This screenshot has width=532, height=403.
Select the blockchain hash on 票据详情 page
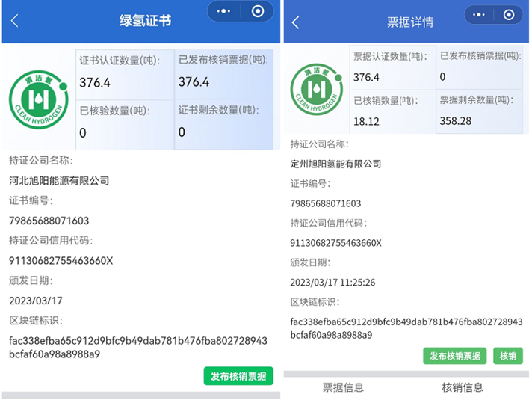pyautogui.click(x=406, y=328)
